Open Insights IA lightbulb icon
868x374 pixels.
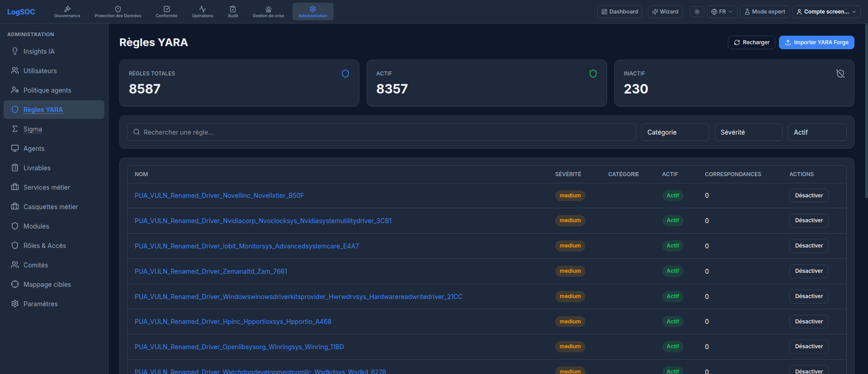pyautogui.click(x=15, y=51)
